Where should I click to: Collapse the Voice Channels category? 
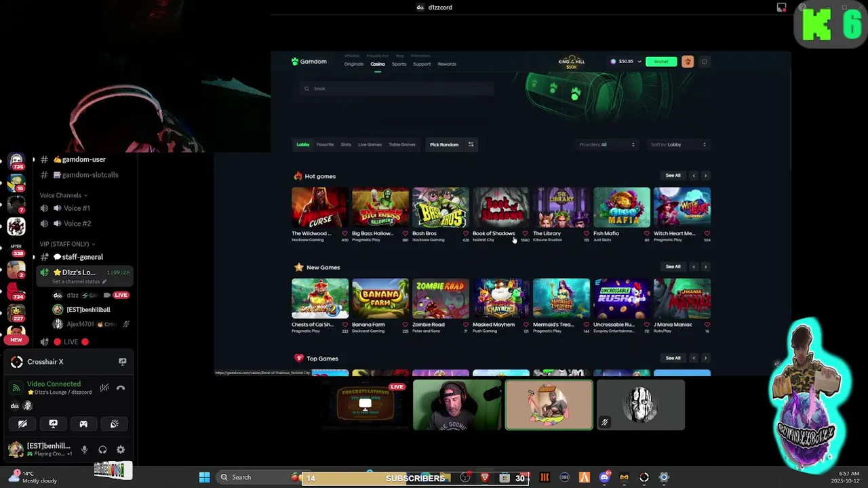pos(63,195)
